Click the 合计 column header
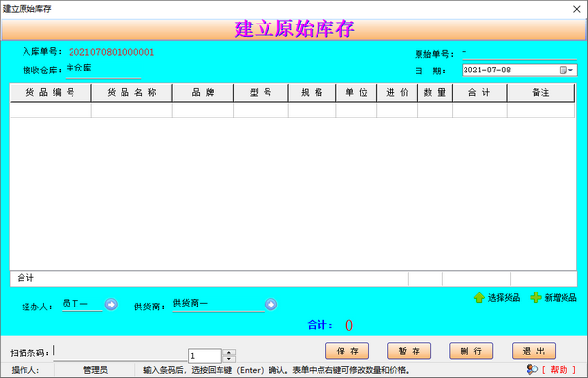Viewport: 588px width, 378px height. click(x=479, y=92)
